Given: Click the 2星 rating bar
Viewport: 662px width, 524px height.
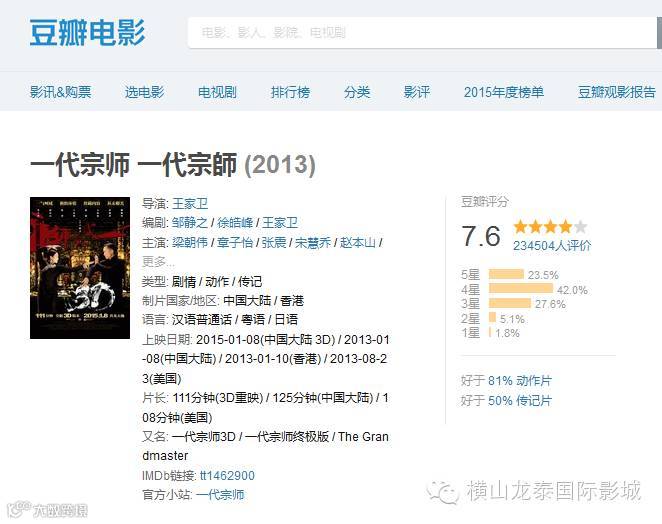Looking at the screenshot, I should click(492, 318).
